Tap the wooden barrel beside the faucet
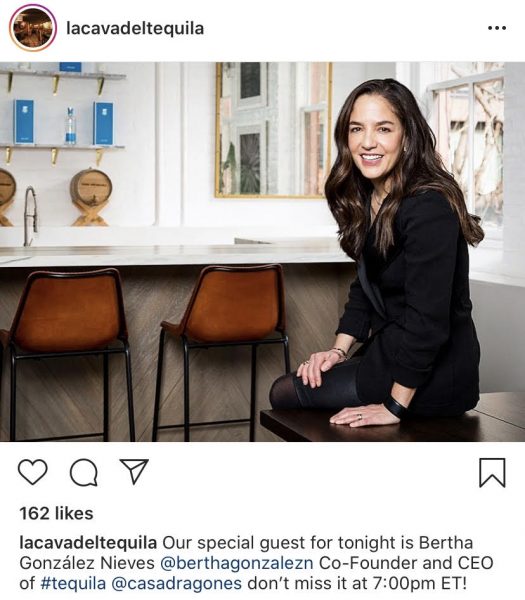This screenshot has width=525, height=600. click(91, 197)
